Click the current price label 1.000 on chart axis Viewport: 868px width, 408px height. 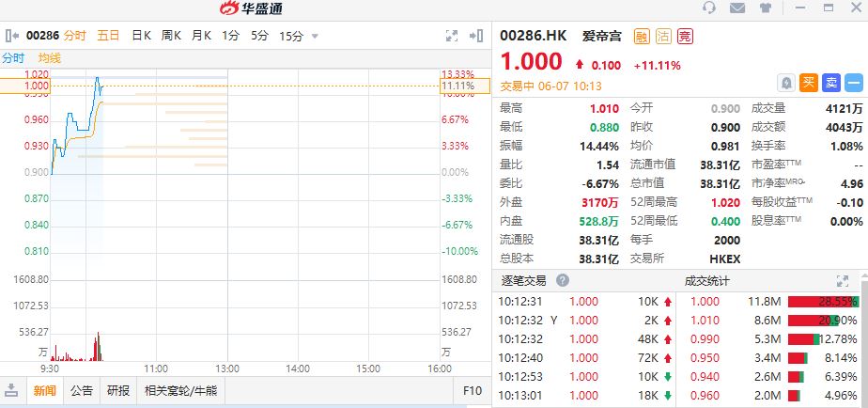(25, 86)
